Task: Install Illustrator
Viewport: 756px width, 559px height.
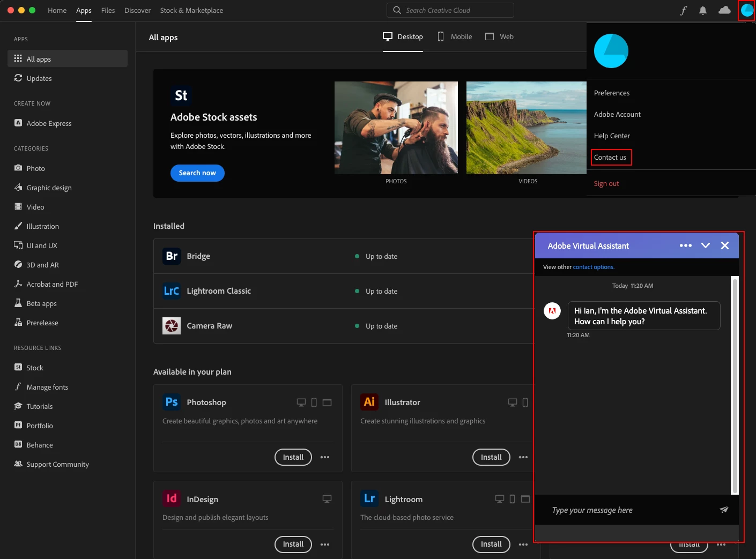Action: [491, 457]
